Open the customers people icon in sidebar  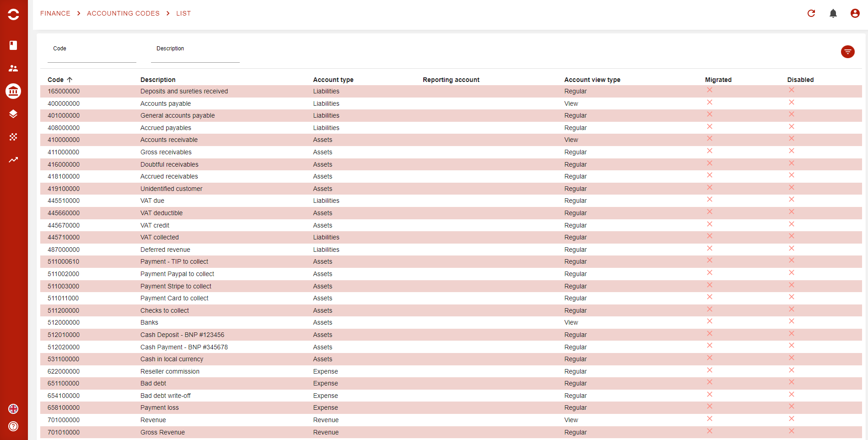[x=13, y=68]
